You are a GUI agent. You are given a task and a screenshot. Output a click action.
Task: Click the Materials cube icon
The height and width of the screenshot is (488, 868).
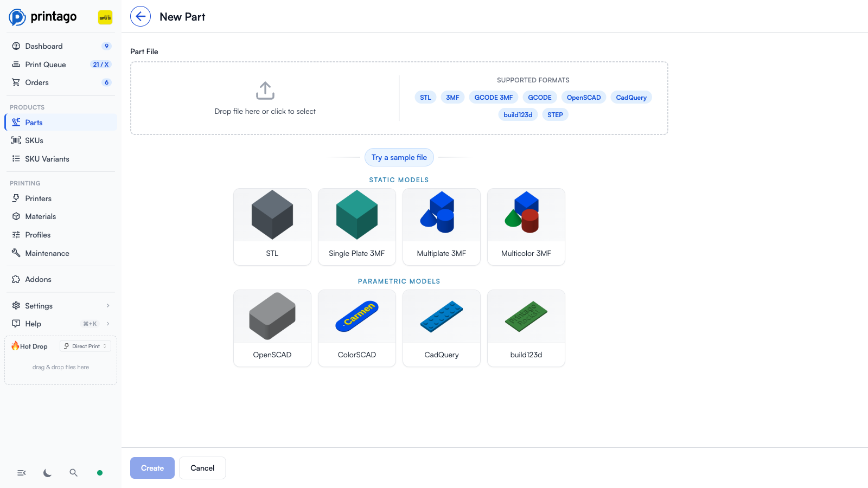16,216
